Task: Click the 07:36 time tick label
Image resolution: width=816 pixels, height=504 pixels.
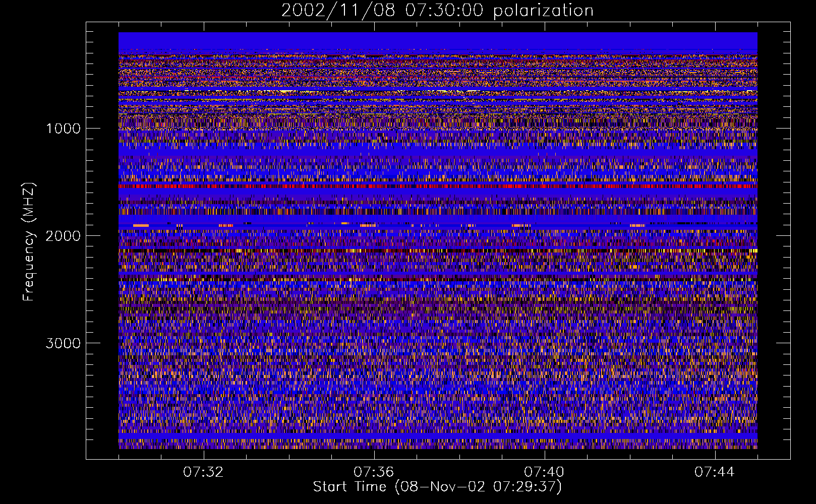Action: [374, 472]
